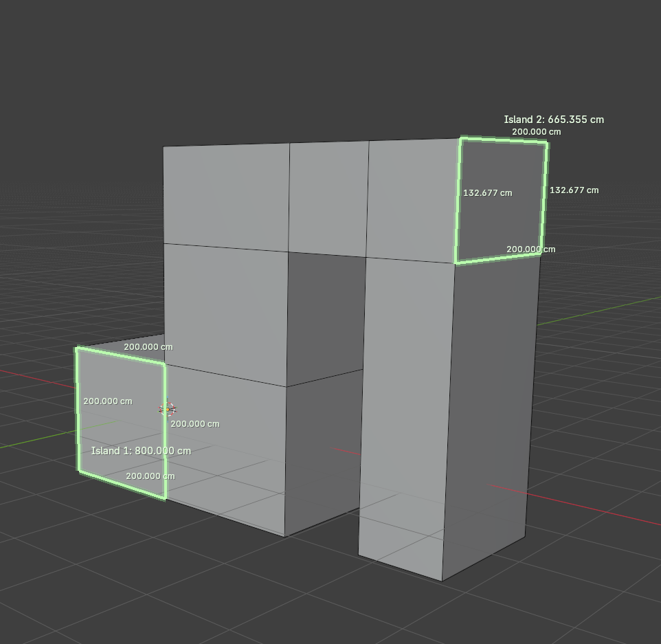Click the 200.000 cm label under Island 2

tap(536, 132)
